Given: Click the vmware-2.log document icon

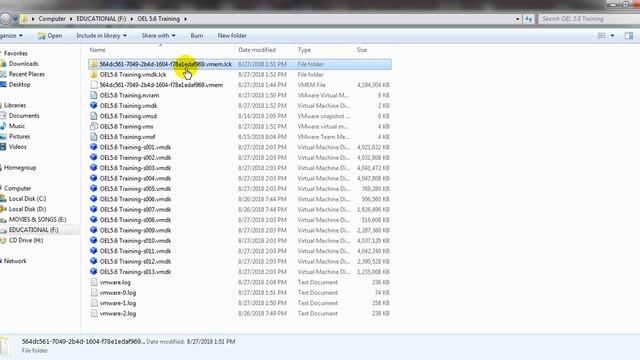Looking at the screenshot, I should (94, 313).
